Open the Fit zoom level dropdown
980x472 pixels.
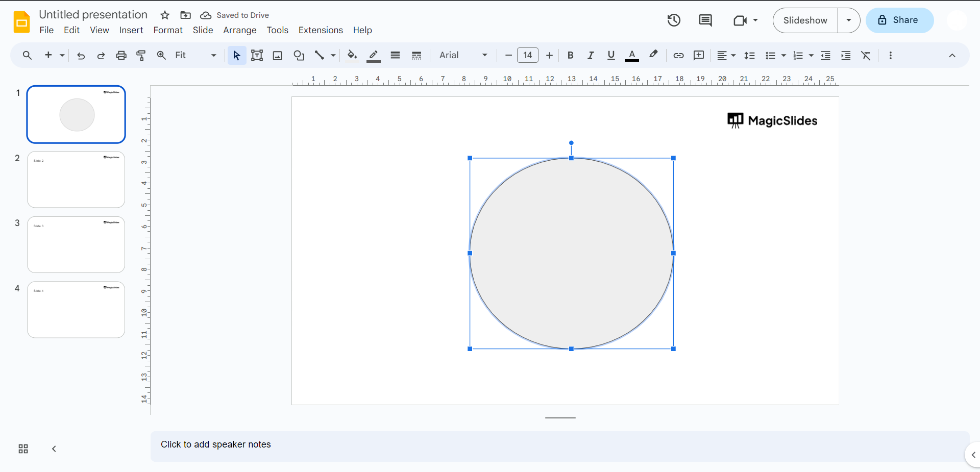[x=195, y=56]
